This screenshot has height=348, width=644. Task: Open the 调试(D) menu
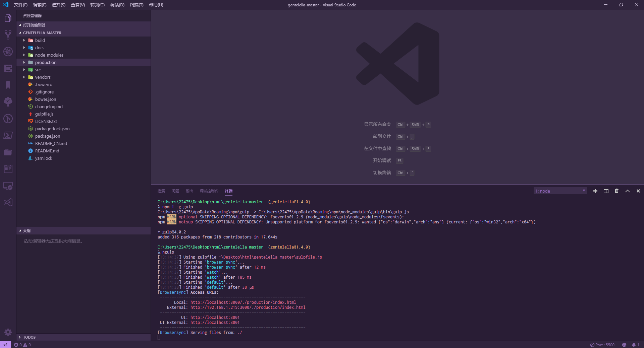[x=117, y=5]
